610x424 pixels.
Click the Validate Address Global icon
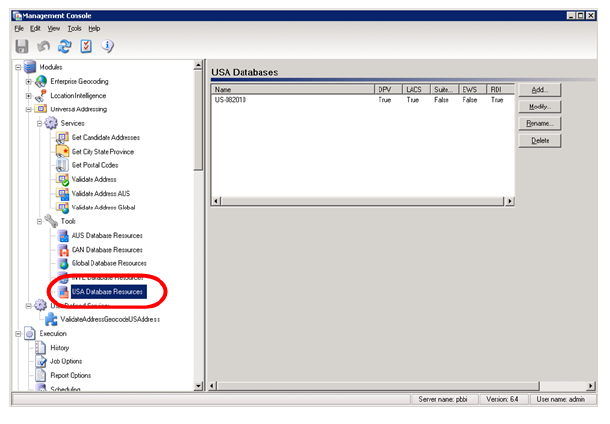point(62,207)
